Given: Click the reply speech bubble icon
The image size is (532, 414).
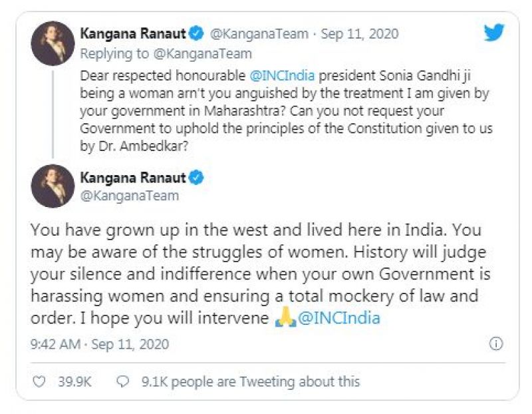Looking at the screenshot, I should coord(122,381).
